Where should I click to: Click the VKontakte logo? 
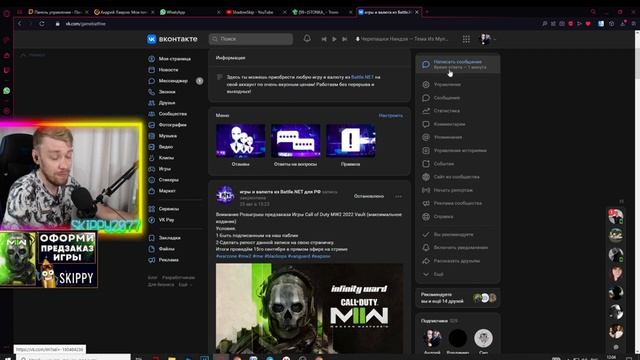(x=172, y=39)
